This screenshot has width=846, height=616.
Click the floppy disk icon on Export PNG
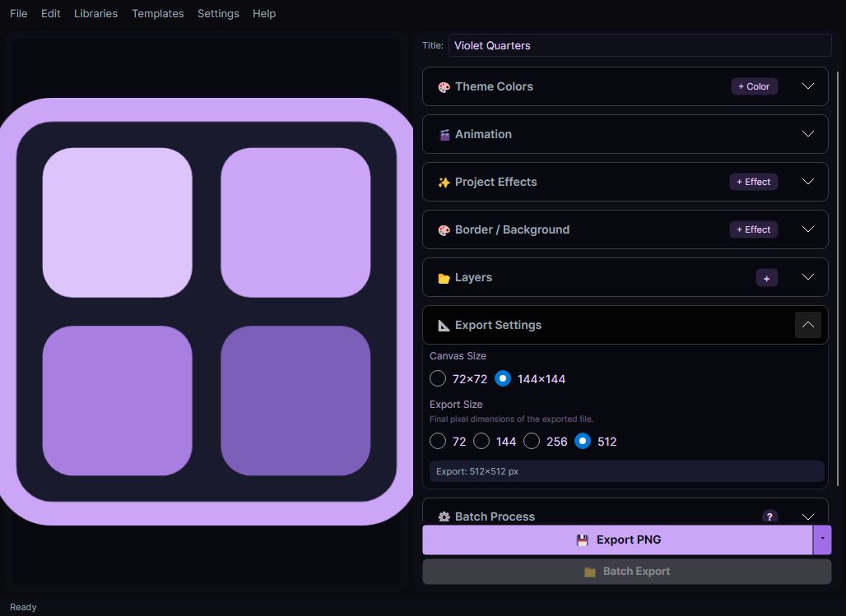[x=582, y=540]
